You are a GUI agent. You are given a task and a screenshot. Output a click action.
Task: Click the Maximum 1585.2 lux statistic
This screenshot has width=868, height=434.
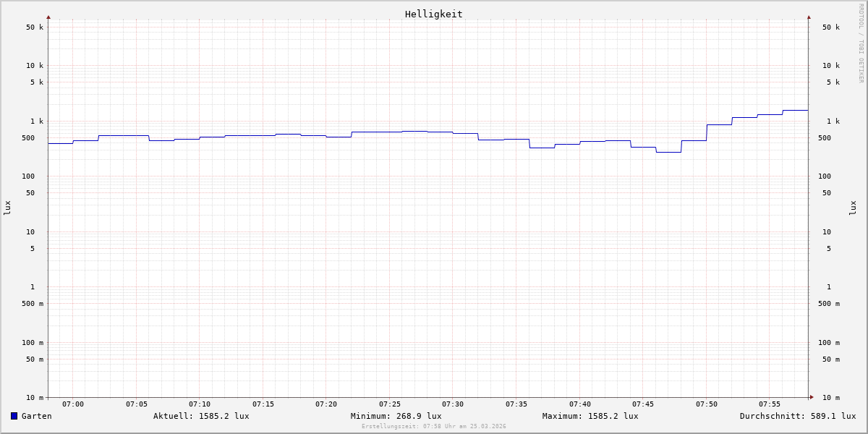coord(590,416)
